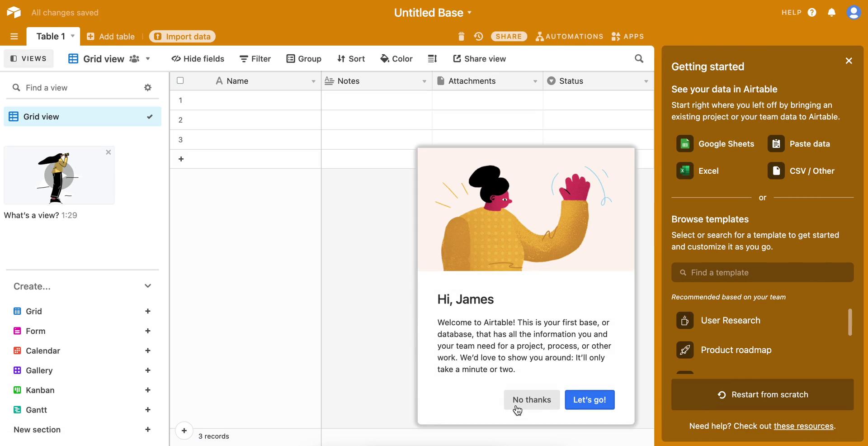Image resolution: width=868 pixels, height=446 pixels.
Task: Open Status field dropdown arrow
Action: pyautogui.click(x=646, y=81)
